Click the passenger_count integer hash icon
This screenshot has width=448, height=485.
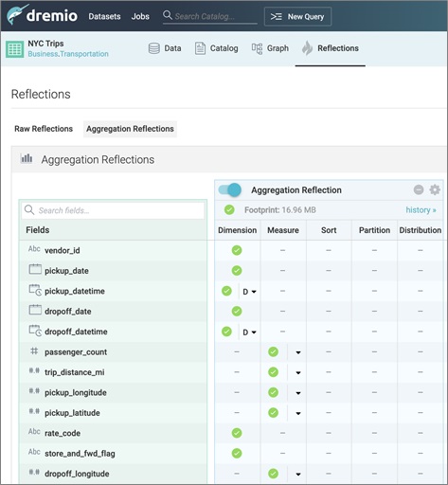click(x=34, y=350)
